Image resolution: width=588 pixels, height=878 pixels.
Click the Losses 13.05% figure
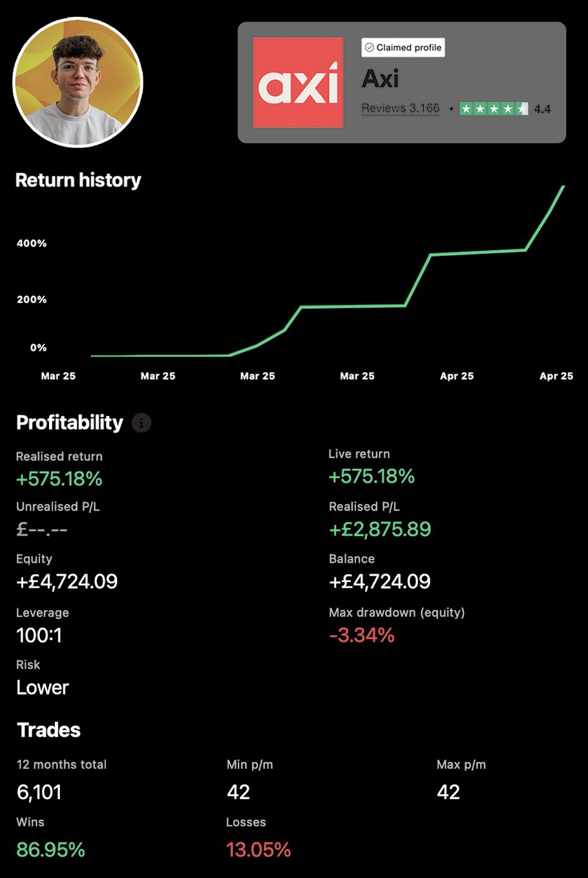pos(258,849)
